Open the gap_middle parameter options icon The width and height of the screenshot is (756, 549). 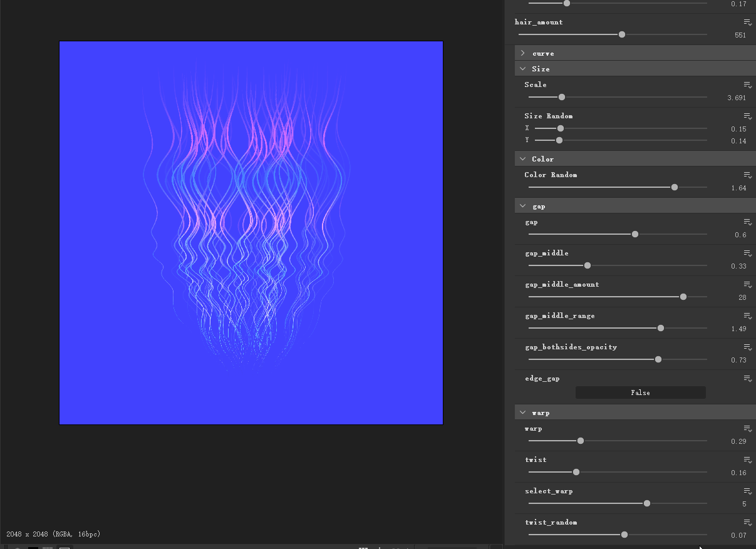tap(748, 254)
